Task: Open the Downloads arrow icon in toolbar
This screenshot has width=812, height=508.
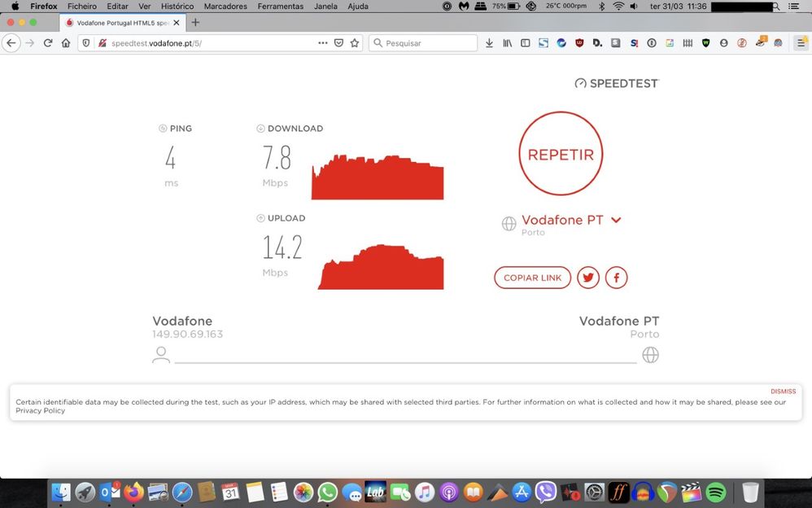Action: tap(489, 43)
